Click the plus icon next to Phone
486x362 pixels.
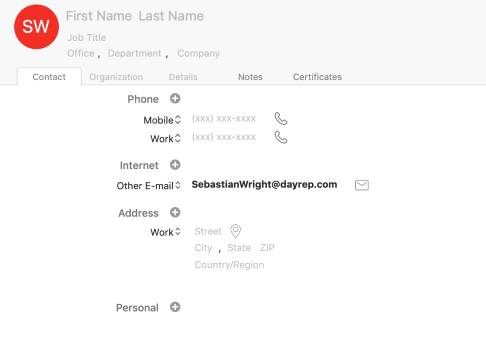pos(175,98)
